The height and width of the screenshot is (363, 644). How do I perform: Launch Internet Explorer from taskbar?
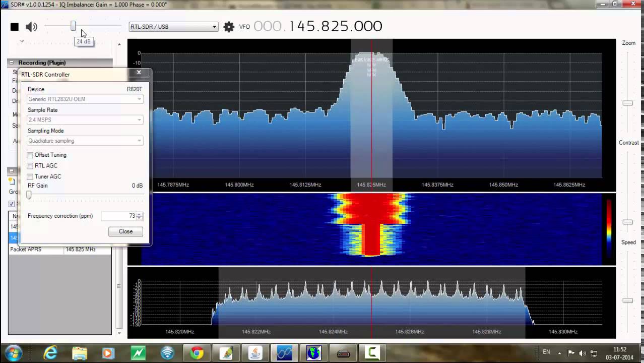50,353
